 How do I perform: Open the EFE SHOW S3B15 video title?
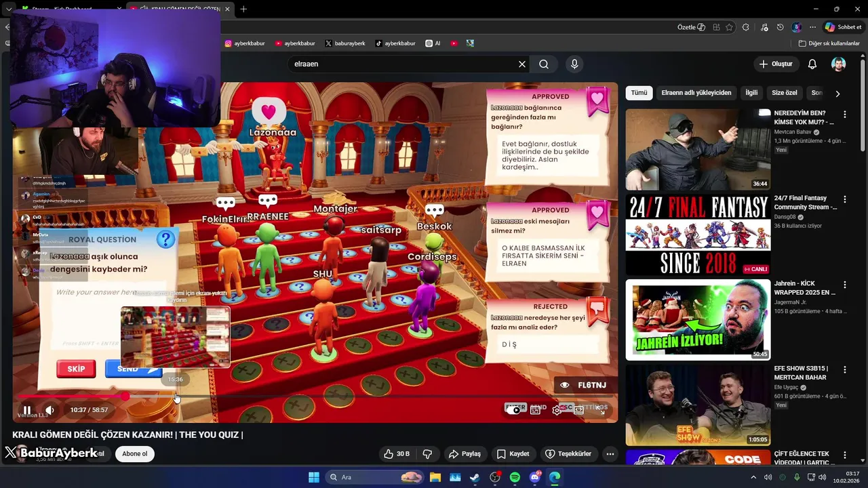(801, 373)
